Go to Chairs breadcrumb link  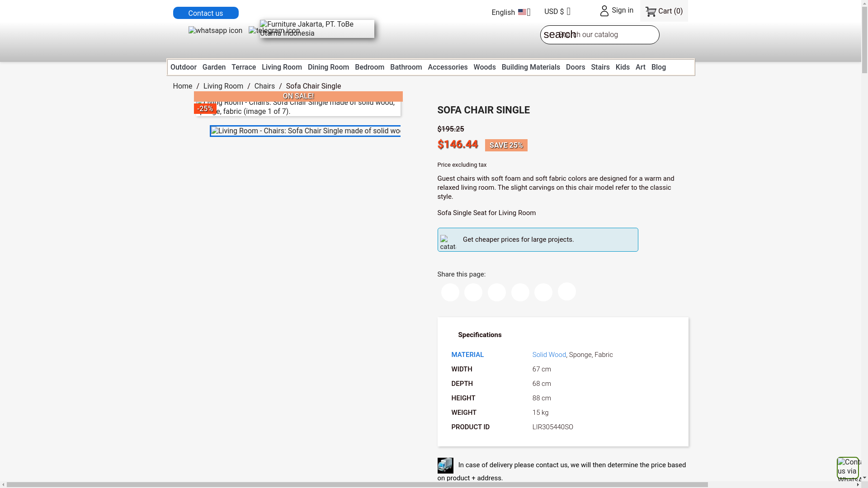[264, 86]
